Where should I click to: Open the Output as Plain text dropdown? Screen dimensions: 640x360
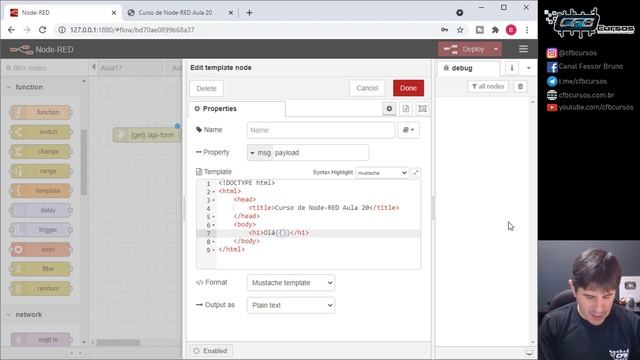[291, 305]
